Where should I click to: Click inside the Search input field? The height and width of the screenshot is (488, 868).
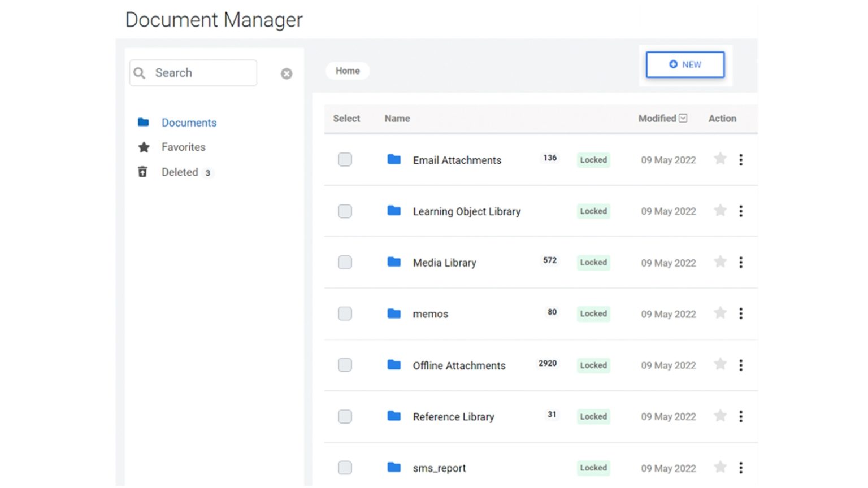198,72
